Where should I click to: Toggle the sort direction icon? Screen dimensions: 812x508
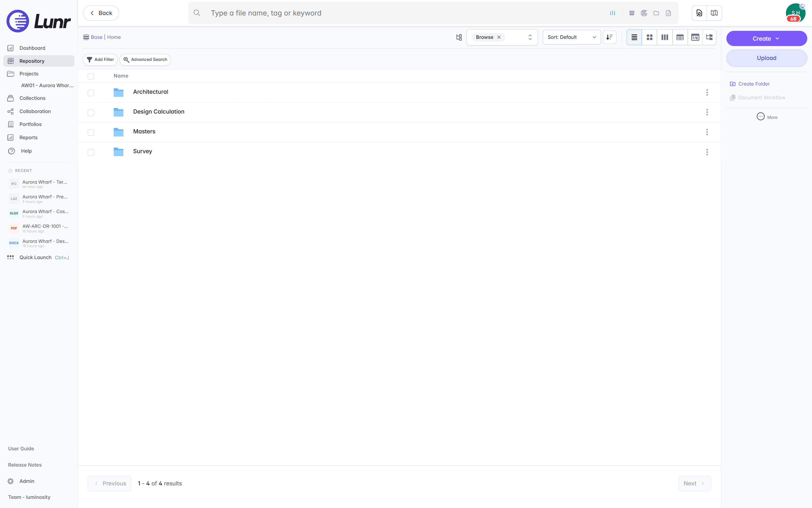click(609, 37)
